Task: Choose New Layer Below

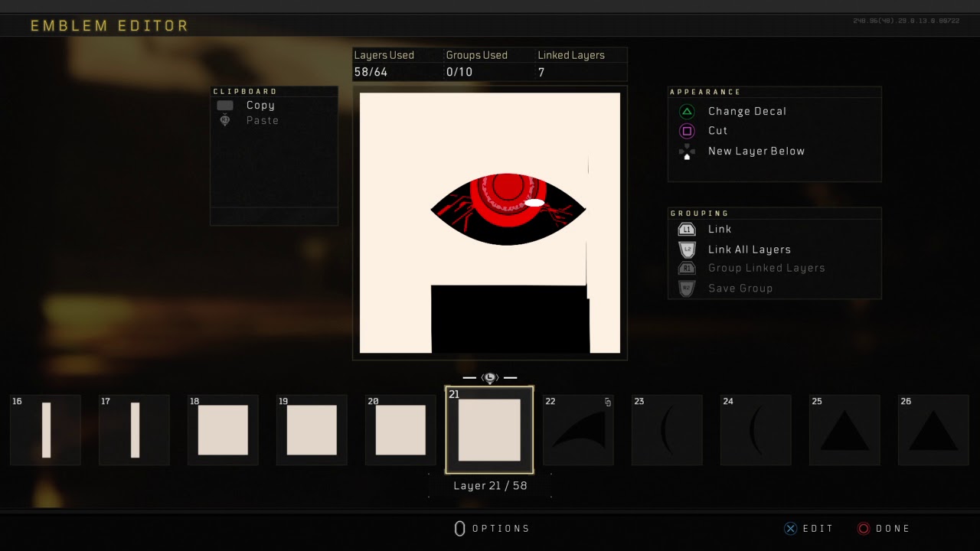Action: (x=756, y=152)
